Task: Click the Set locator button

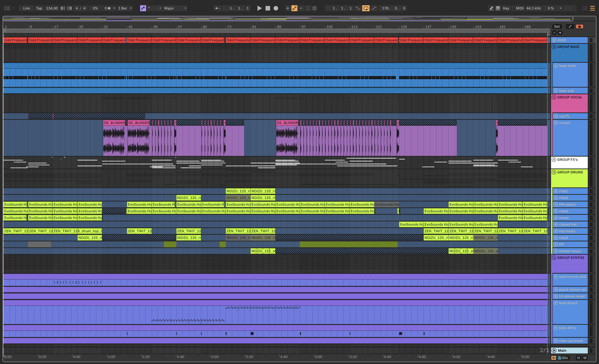Action: [557, 26]
